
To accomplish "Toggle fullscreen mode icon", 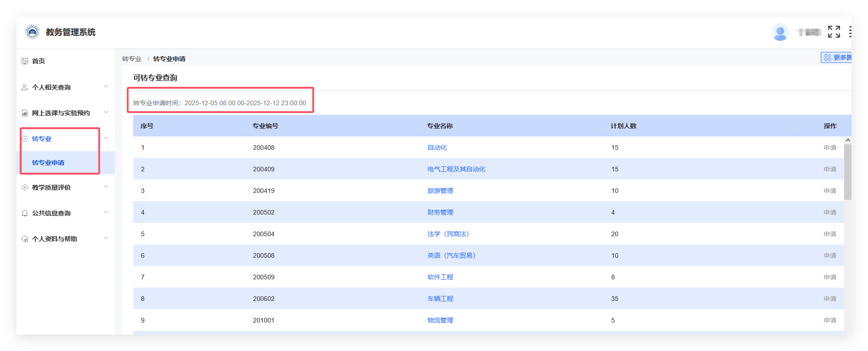I will tap(834, 32).
